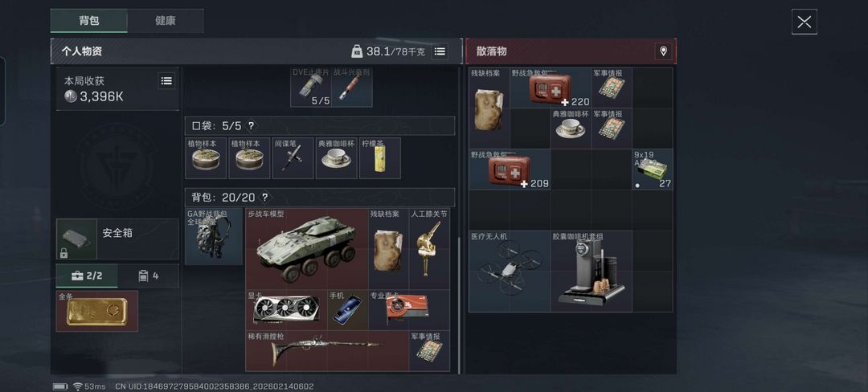Select the 胶囊咖啡机套组 coffee machine item
The height and width of the screenshot is (392, 868).
click(x=592, y=271)
